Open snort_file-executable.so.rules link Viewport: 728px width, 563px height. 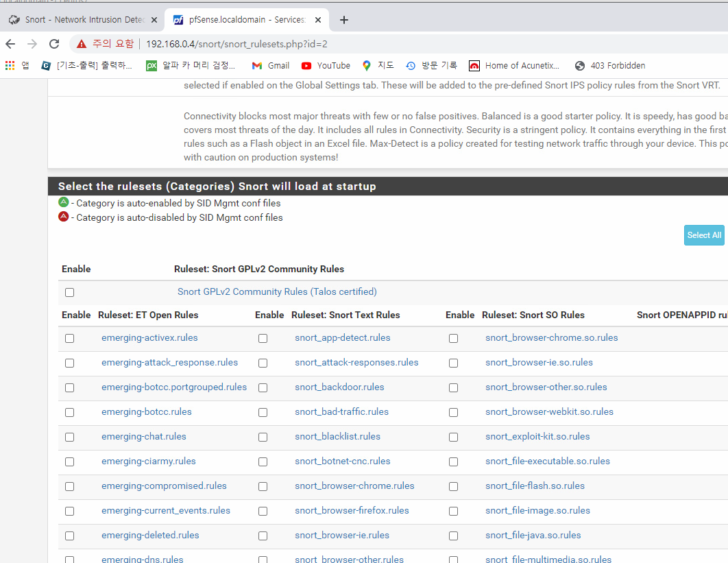pos(548,461)
